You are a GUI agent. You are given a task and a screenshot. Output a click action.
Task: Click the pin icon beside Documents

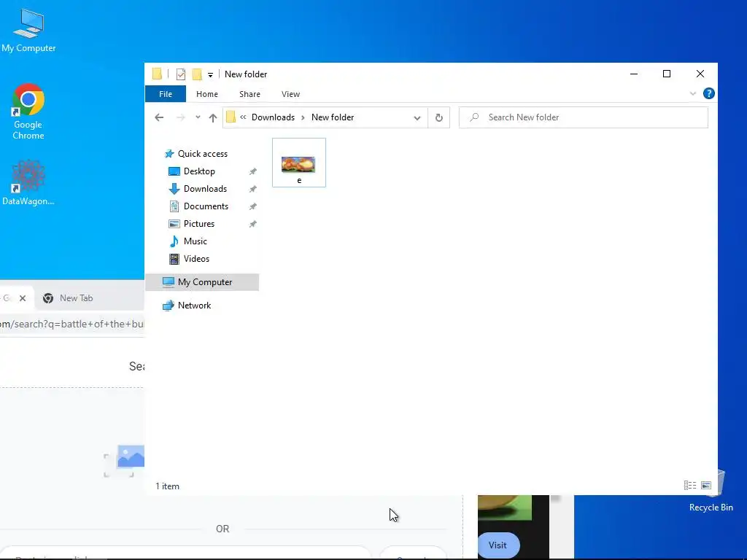(x=253, y=206)
